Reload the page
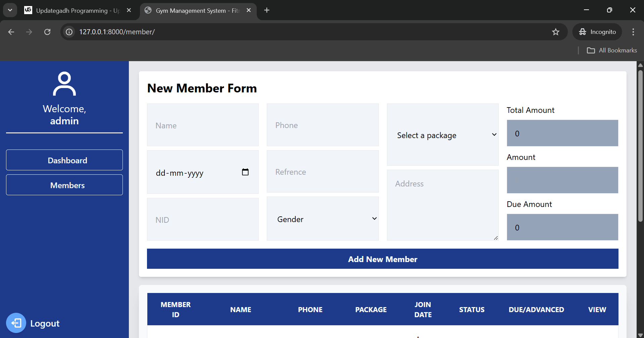The image size is (644, 338). click(47, 32)
